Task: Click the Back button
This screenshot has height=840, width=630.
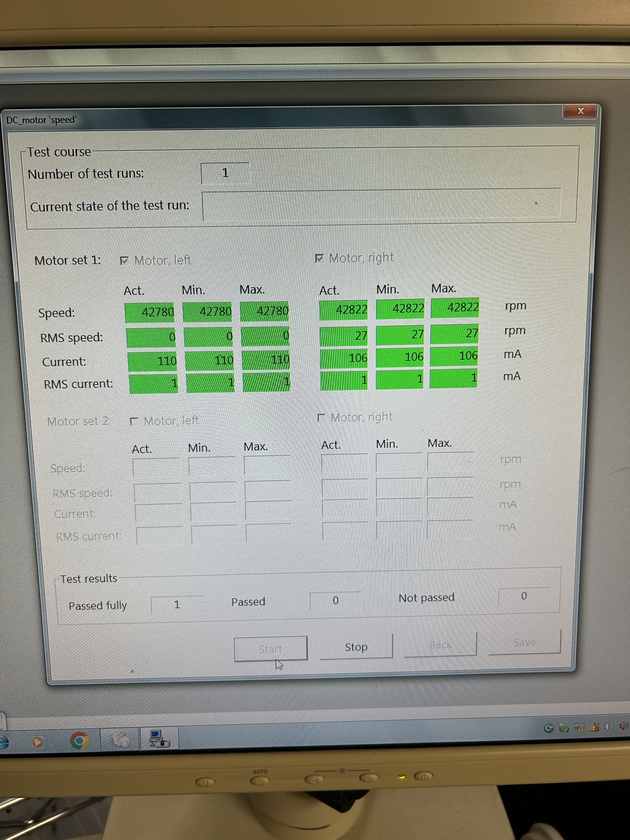Action: 440,644
